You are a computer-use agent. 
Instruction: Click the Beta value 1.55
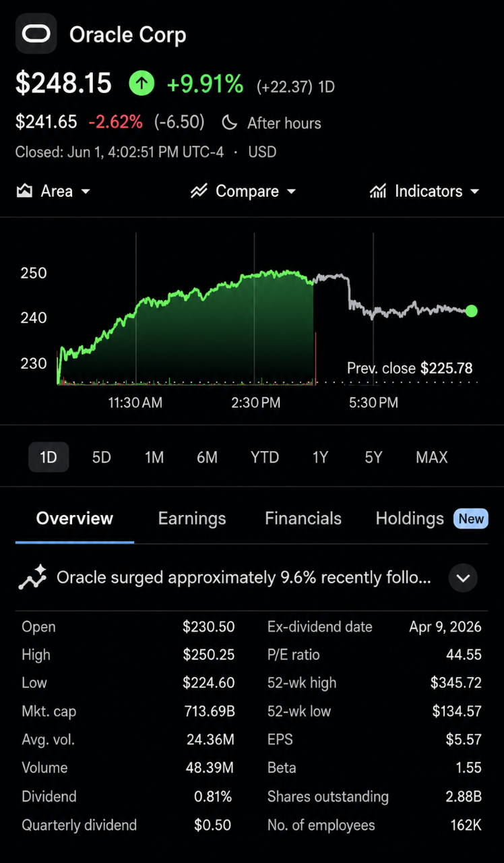pos(468,768)
